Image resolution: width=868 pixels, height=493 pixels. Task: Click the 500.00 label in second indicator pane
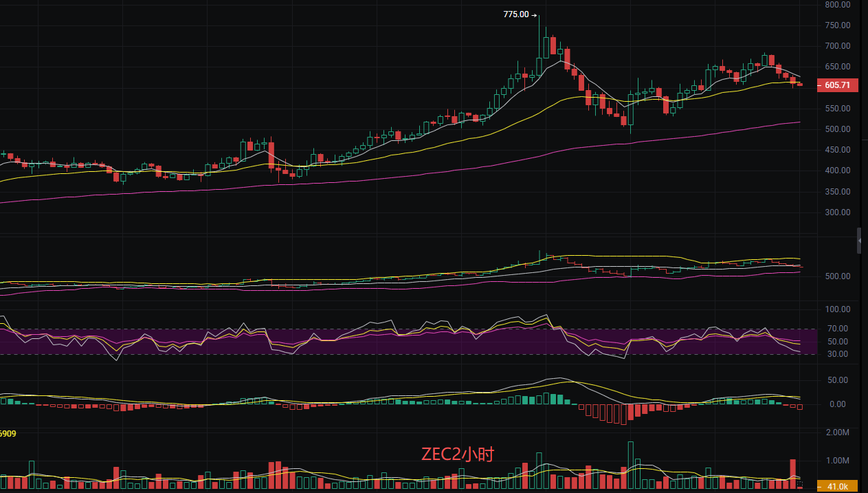[x=838, y=276]
